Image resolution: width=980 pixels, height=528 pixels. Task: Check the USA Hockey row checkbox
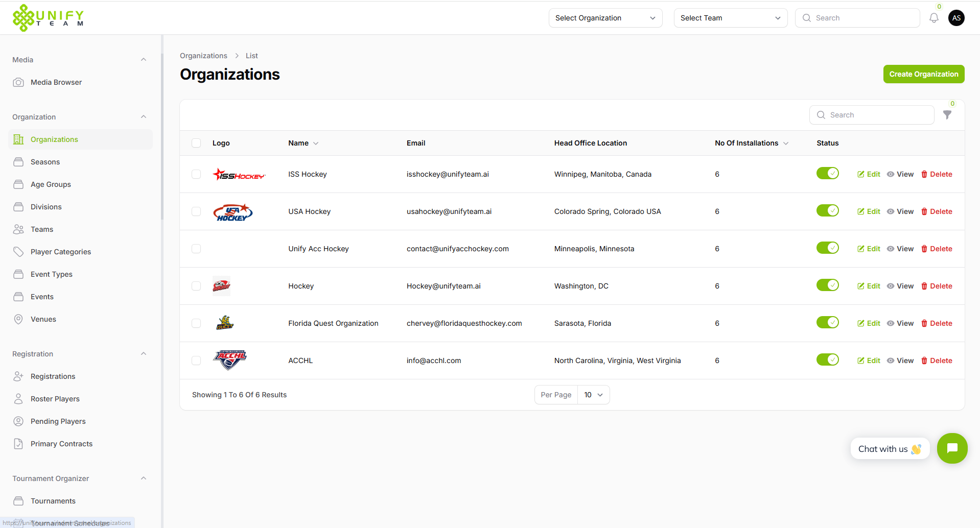coord(196,211)
